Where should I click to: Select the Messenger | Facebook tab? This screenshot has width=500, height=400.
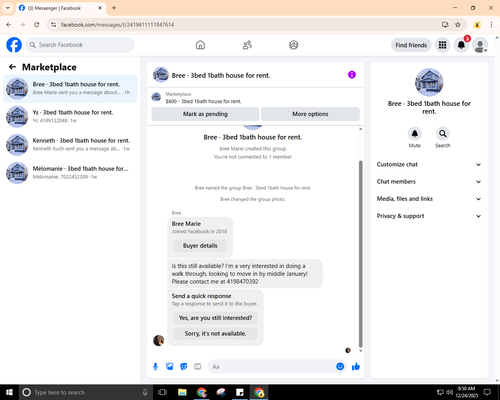[61, 8]
